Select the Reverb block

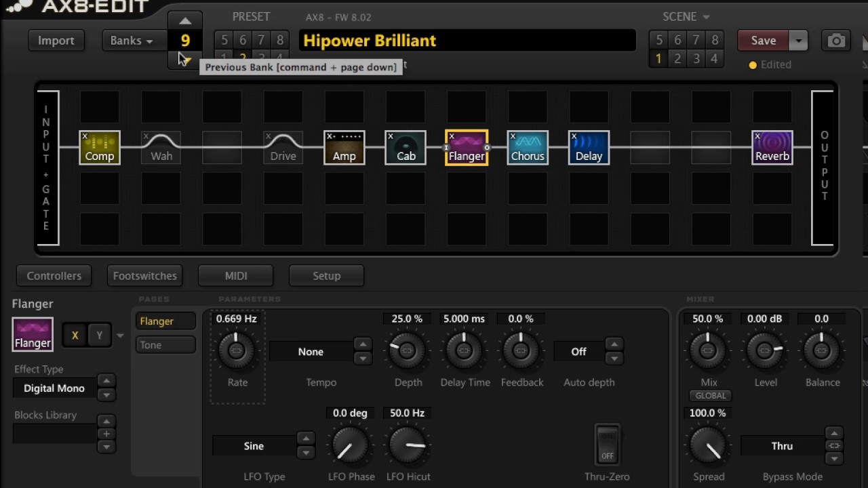[772, 148]
